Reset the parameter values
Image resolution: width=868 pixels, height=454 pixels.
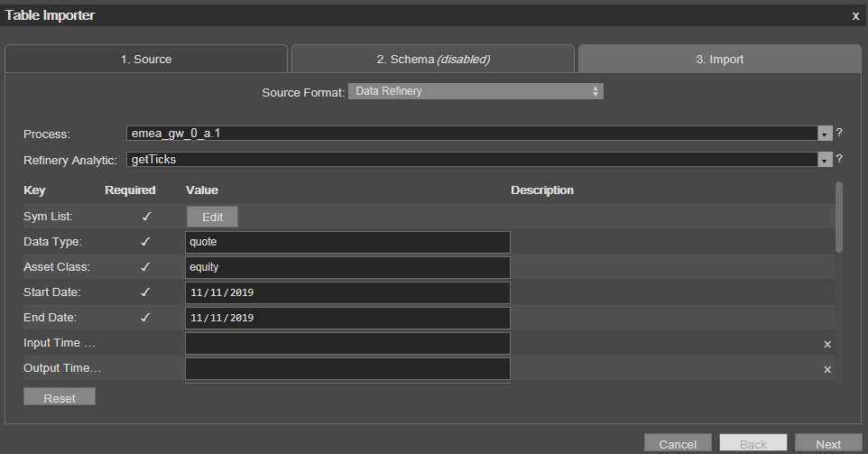pyautogui.click(x=60, y=397)
